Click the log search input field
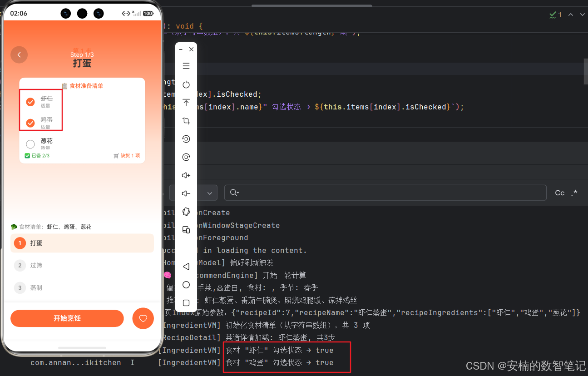The height and width of the screenshot is (376, 588). (385, 193)
